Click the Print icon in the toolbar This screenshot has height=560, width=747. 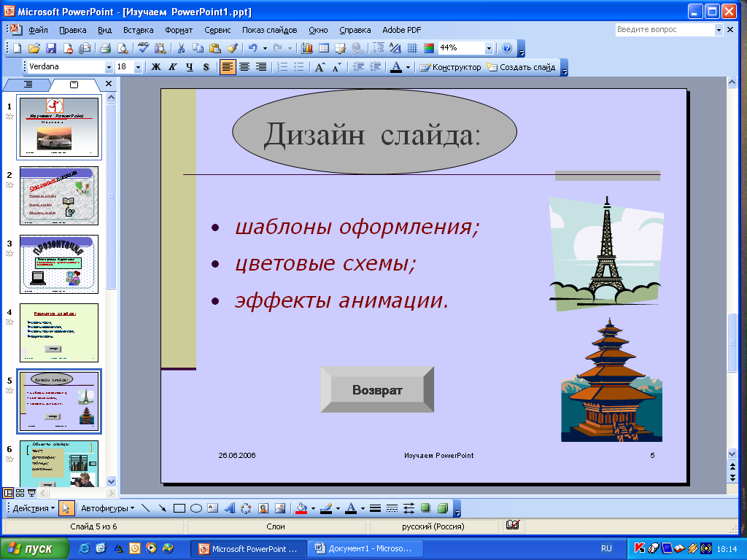[x=105, y=48]
